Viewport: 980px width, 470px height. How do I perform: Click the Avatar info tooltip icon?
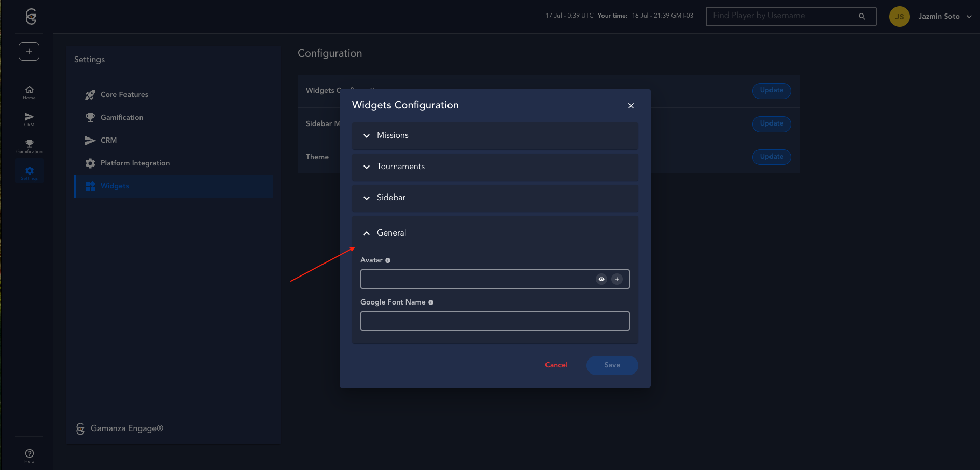(388, 260)
